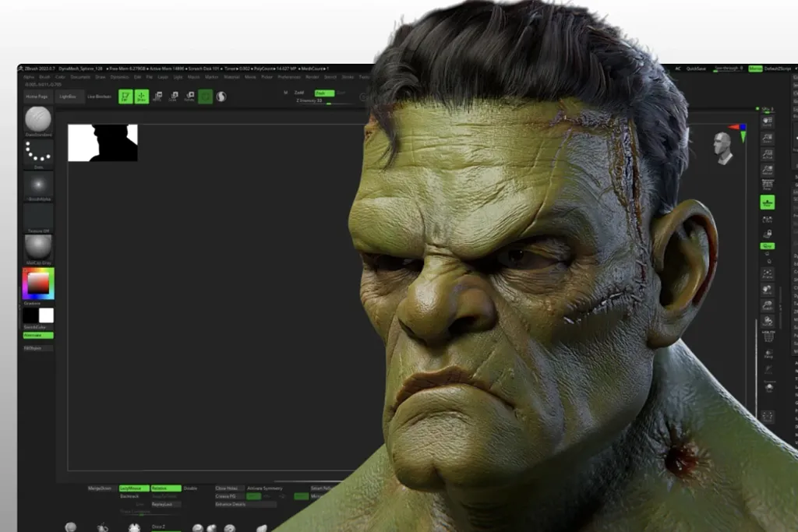
Task: Click the Backtrack button
Action: coord(134,496)
